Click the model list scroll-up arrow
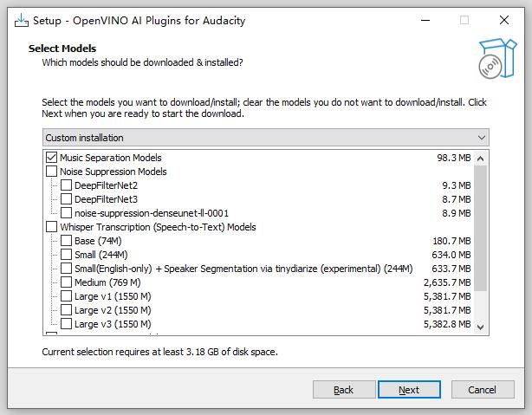The image size is (532, 415). [480, 159]
